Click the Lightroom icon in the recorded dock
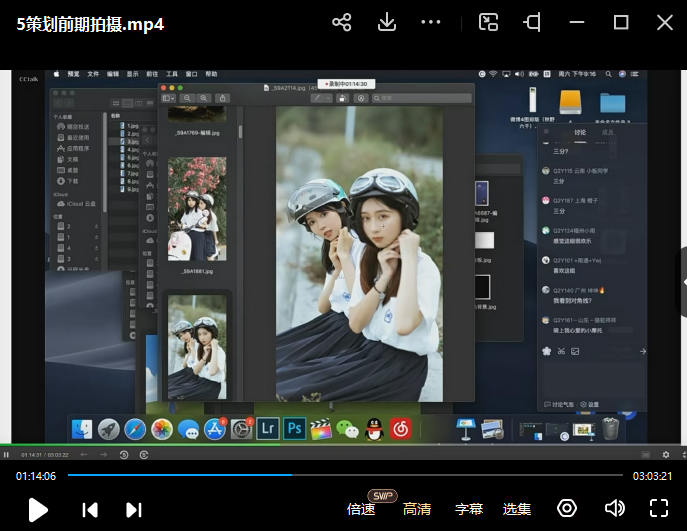The width and height of the screenshot is (687, 531). [x=267, y=429]
